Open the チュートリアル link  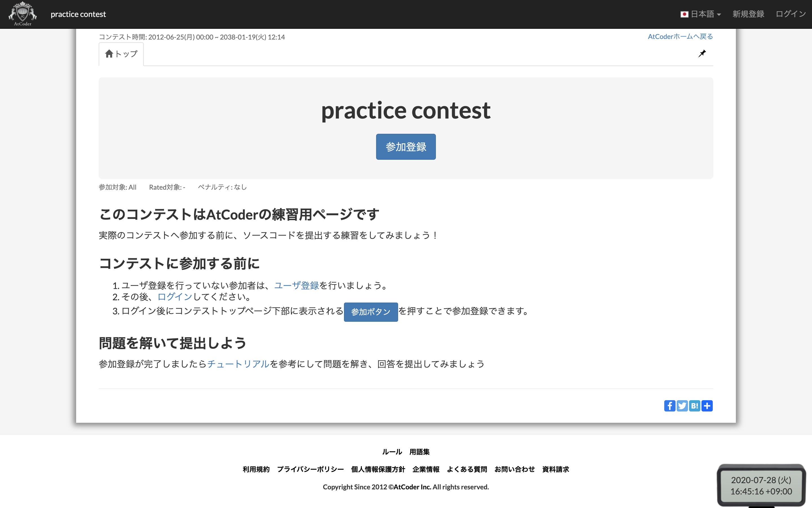pos(239,364)
